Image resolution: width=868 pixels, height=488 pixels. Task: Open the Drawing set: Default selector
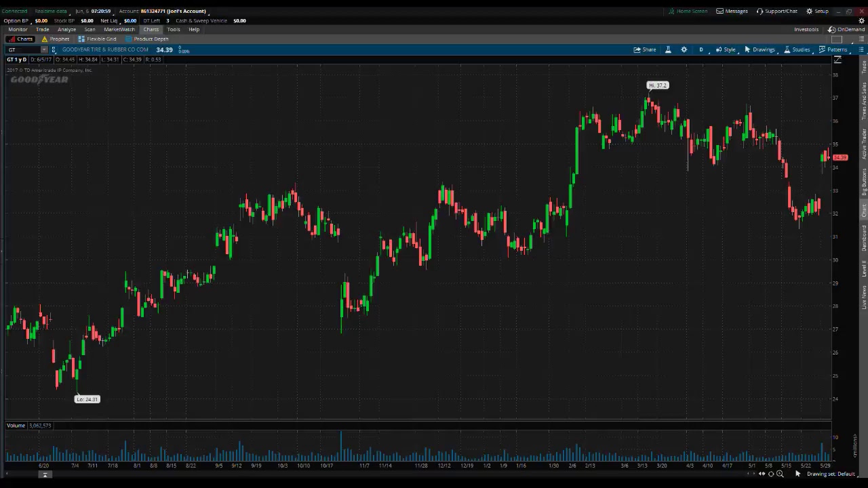point(831,474)
